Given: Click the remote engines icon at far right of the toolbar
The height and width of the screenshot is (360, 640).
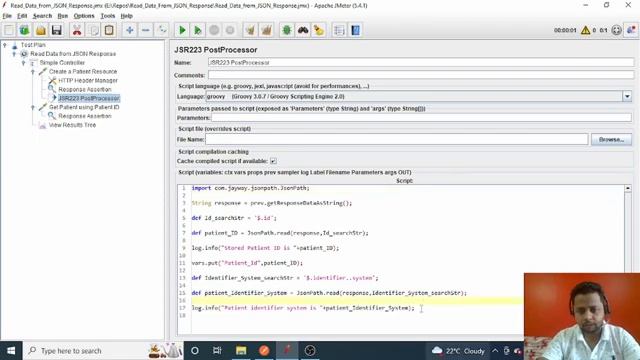Looking at the screenshot, I should [631, 30].
